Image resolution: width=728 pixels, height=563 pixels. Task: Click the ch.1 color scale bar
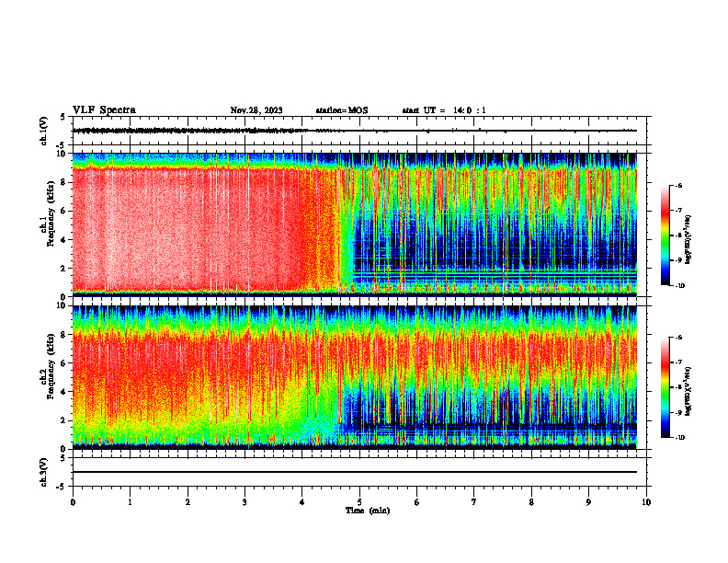click(x=665, y=236)
